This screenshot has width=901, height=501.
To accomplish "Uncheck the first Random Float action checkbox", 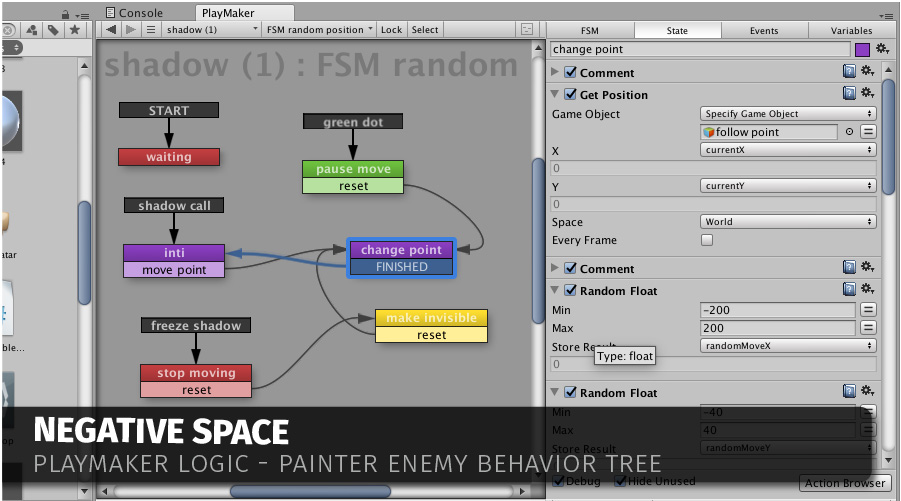I will (x=570, y=291).
